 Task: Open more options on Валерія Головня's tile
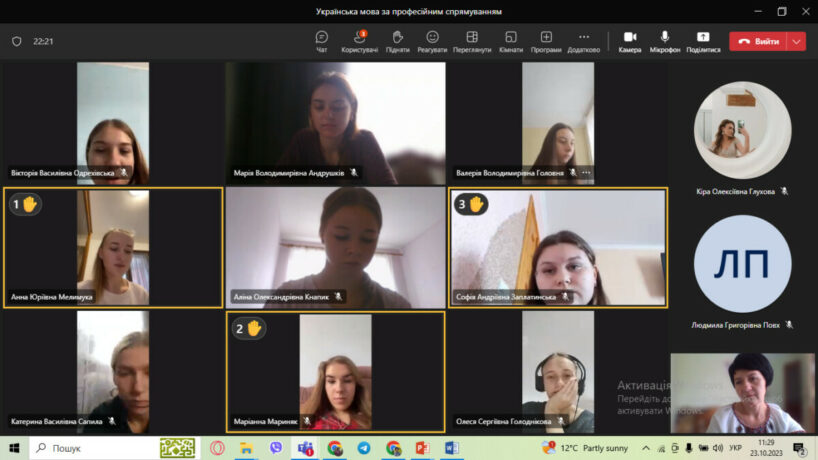pyautogui.click(x=586, y=173)
